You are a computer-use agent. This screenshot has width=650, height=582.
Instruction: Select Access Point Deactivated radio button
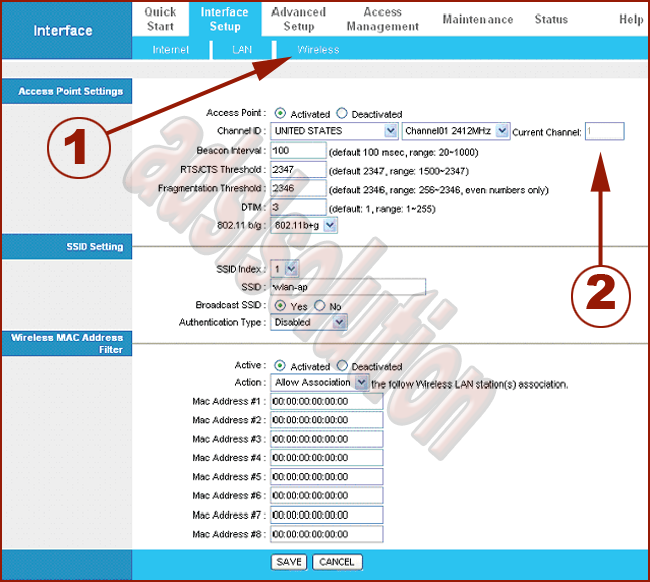tap(342, 114)
